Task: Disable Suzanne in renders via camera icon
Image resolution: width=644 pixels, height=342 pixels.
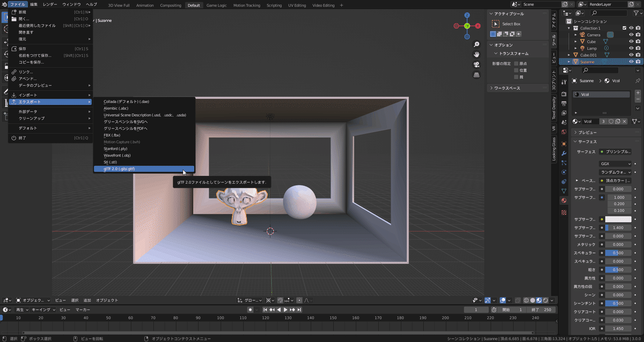Action: [x=638, y=62]
